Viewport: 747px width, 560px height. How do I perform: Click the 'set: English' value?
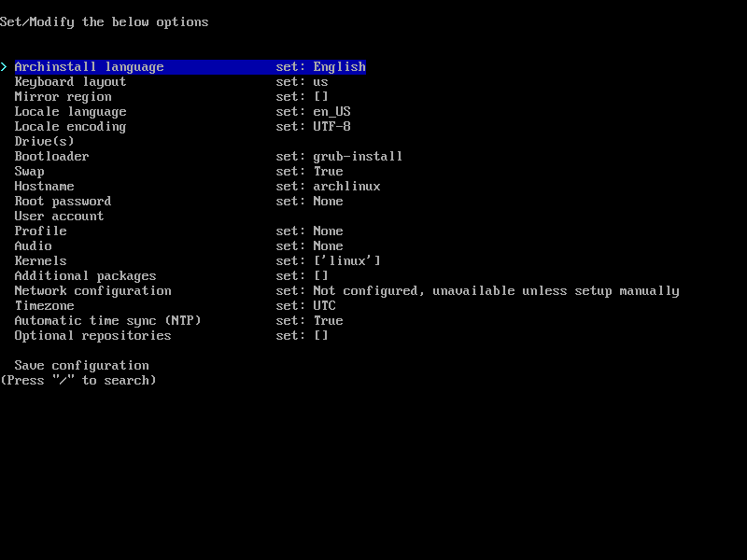tap(320, 66)
